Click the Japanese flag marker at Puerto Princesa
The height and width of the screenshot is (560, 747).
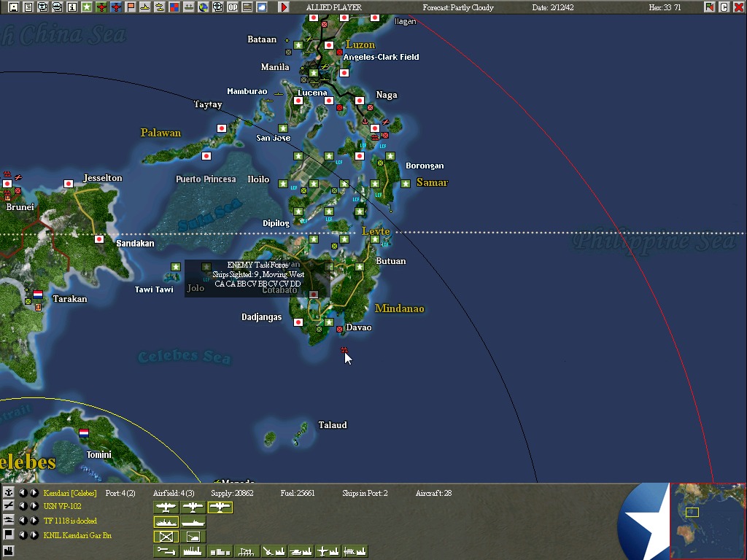tap(206, 156)
